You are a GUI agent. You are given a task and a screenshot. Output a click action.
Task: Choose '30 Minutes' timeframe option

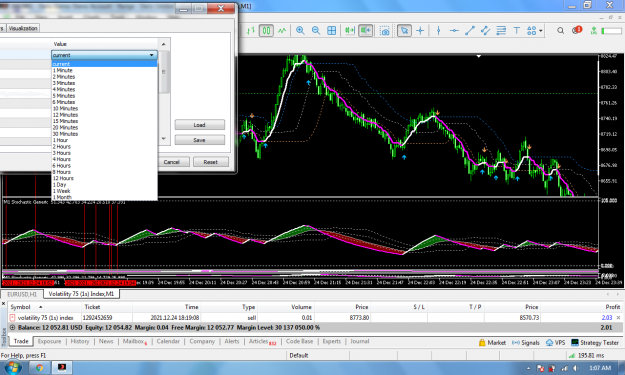(104, 134)
